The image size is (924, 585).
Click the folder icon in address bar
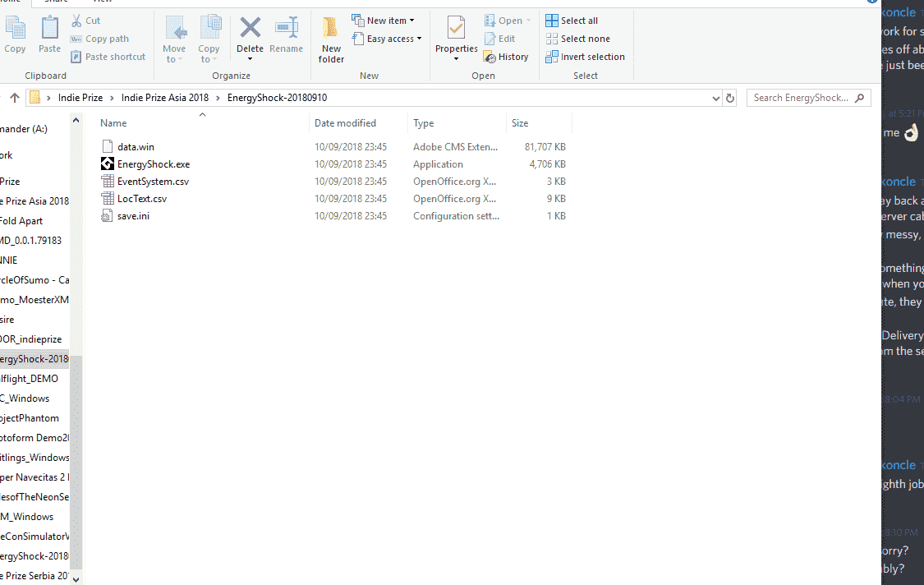(34, 98)
